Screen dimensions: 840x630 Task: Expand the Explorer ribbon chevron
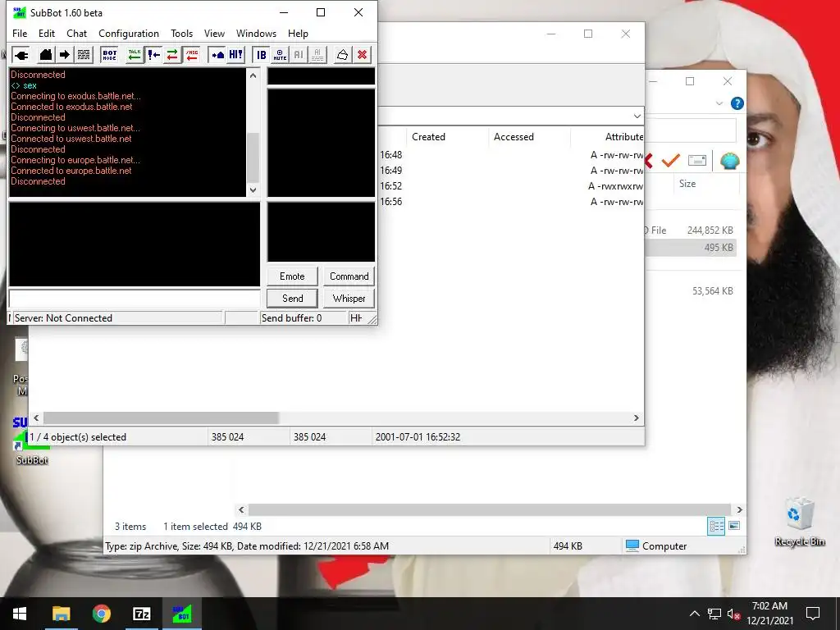[x=719, y=103]
